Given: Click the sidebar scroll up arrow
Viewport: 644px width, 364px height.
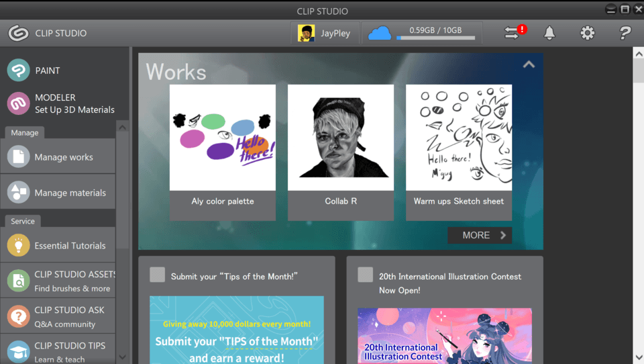Looking at the screenshot, I should pyautogui.click(x=122, y=128).
